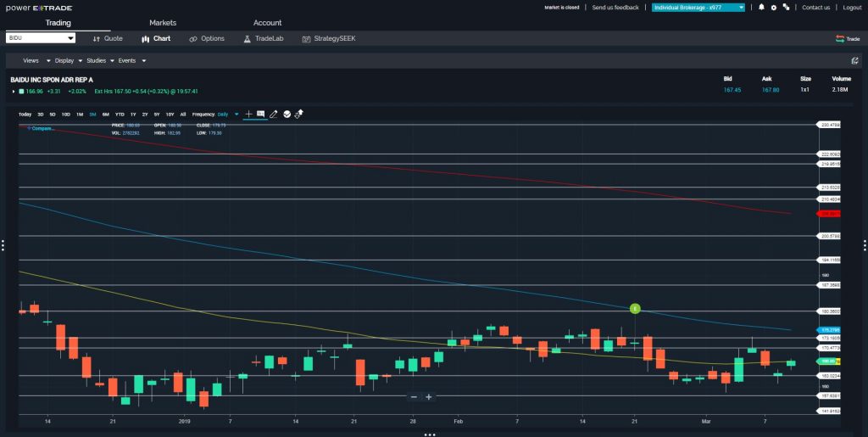Expand the left side panel handle
Viewport: 868px width, 437px height.
pos(3,245)
